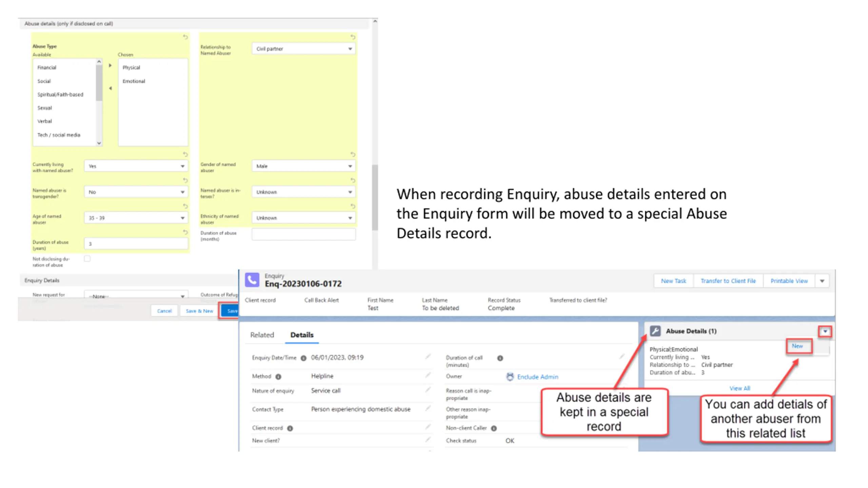Click the Abuse Details wrench icon
Image resolution: width=868 pixels, height=488 pixels.
655,331
